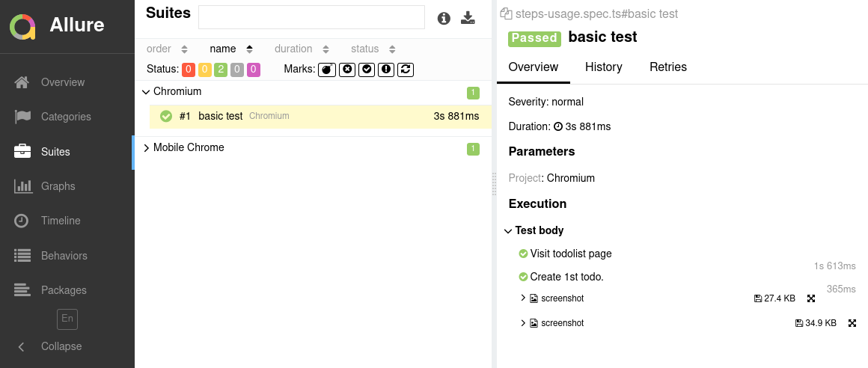Go to Categories in sidebar

tap(65, 117)
